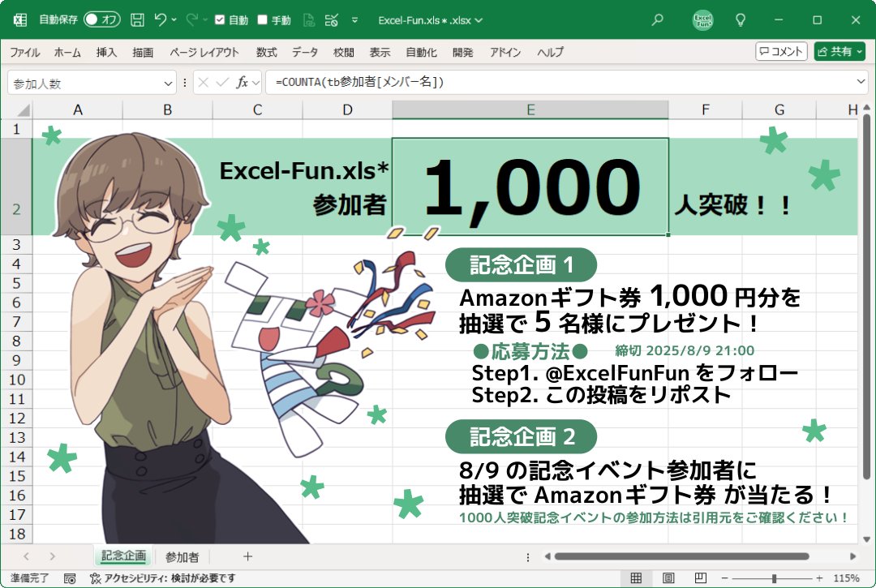The height and width of the screenshot is (588, 876).
Task: Switch to the 挿入 tab
Action: coord(106,52)
